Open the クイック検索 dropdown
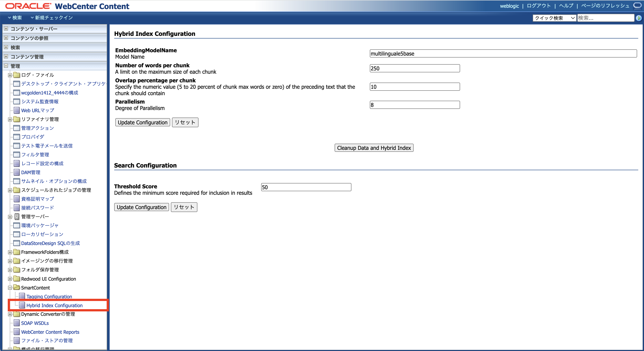Screen dimensions: 644x351 554,18
